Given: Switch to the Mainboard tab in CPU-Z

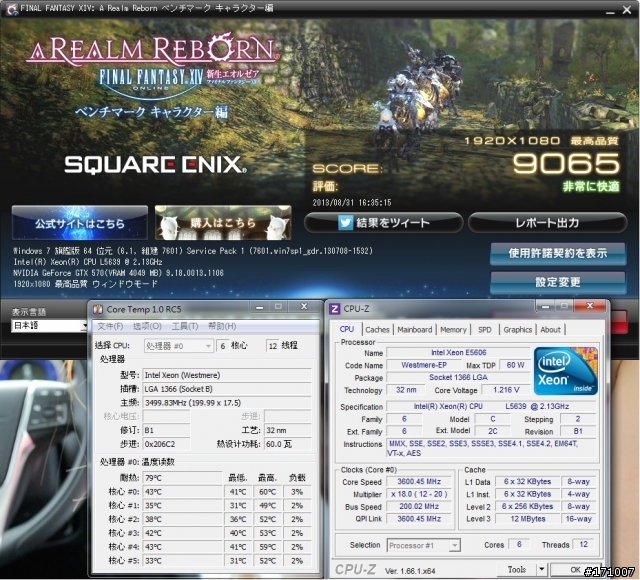Looking at the screenshot, I should click(x=415, y=329).
